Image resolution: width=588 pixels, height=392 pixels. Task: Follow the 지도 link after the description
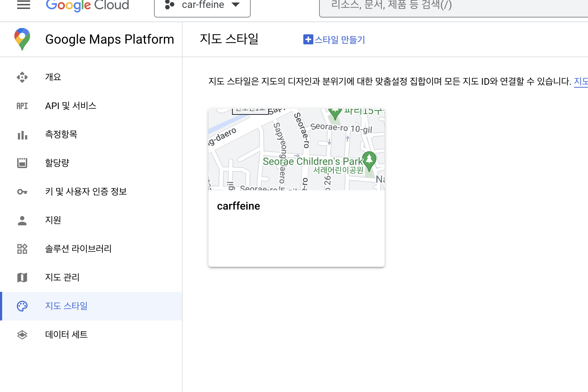pos(581,82)
